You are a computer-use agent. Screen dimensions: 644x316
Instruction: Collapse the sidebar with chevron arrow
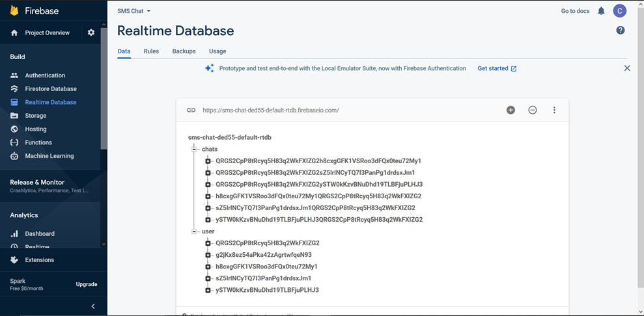[x=93, y=306]
